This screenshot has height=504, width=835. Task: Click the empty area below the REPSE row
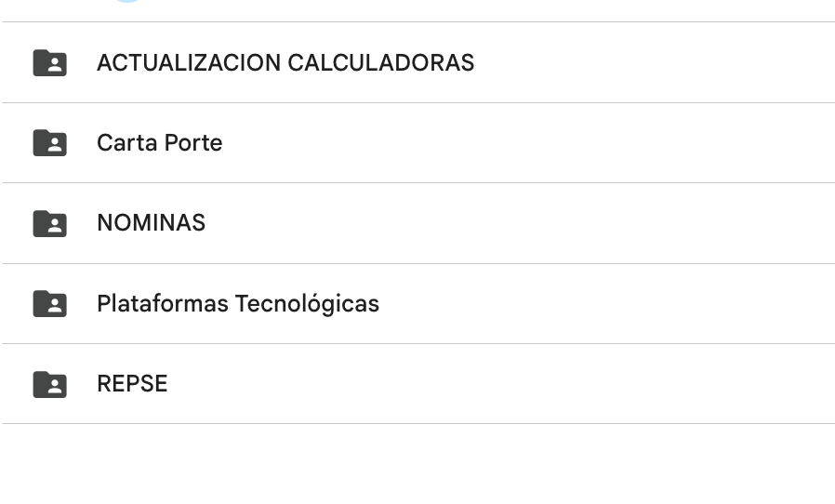click(x=418, y=463)
